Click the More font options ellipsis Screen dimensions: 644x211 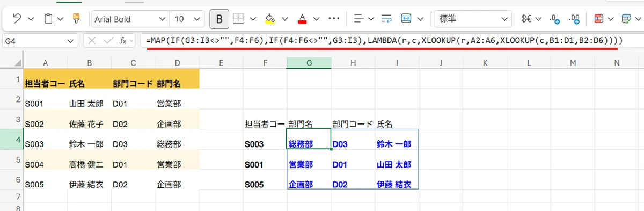coord(334,19)
